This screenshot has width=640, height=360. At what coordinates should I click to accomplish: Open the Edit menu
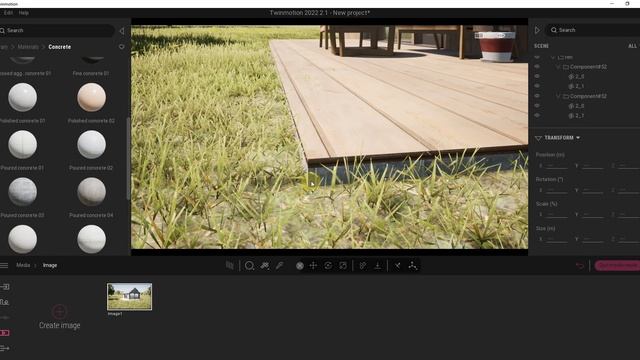(x=8, y=13)
